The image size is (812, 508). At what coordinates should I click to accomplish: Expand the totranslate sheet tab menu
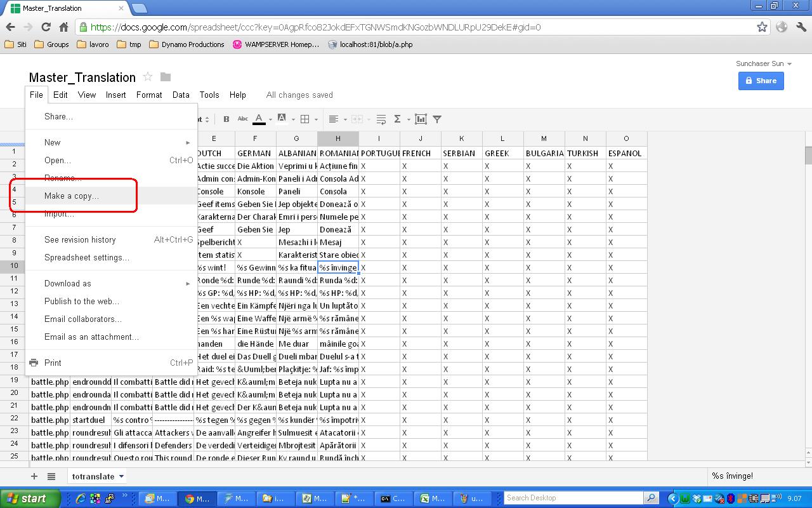point(121,476)
